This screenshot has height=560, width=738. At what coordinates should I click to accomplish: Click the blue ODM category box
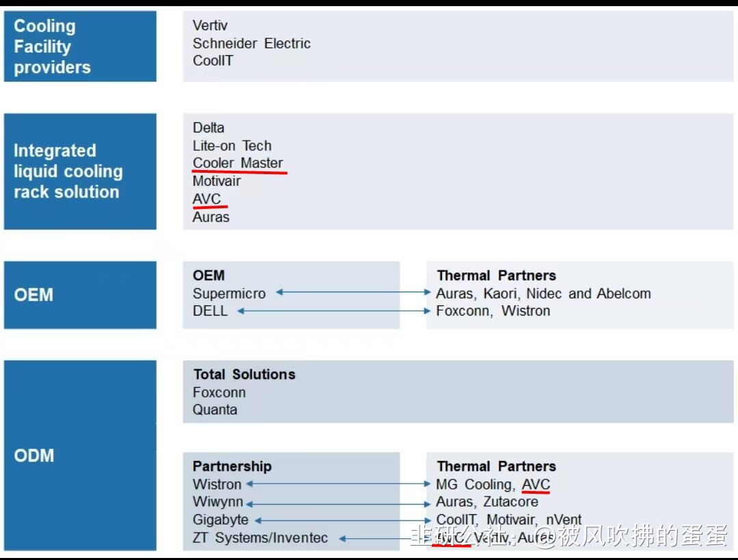click(x=80, y=456)
